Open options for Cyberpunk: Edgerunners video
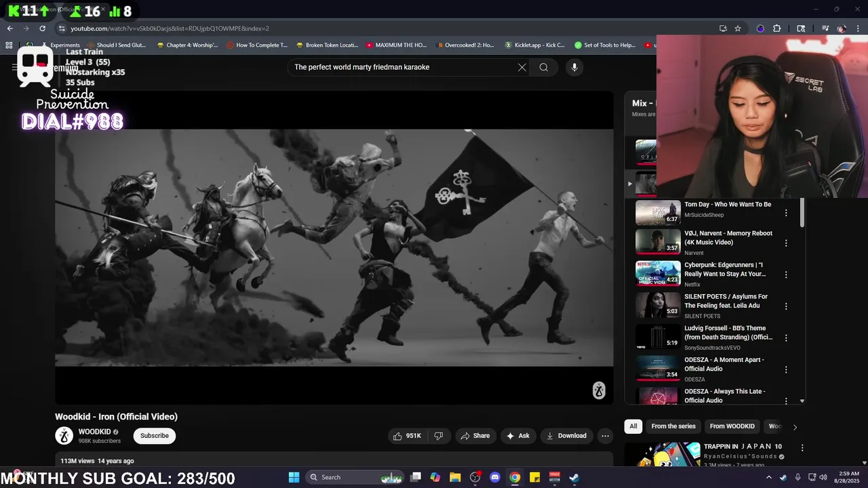The height and width of the screenshot is (488, 868). (x=786, y=274)
